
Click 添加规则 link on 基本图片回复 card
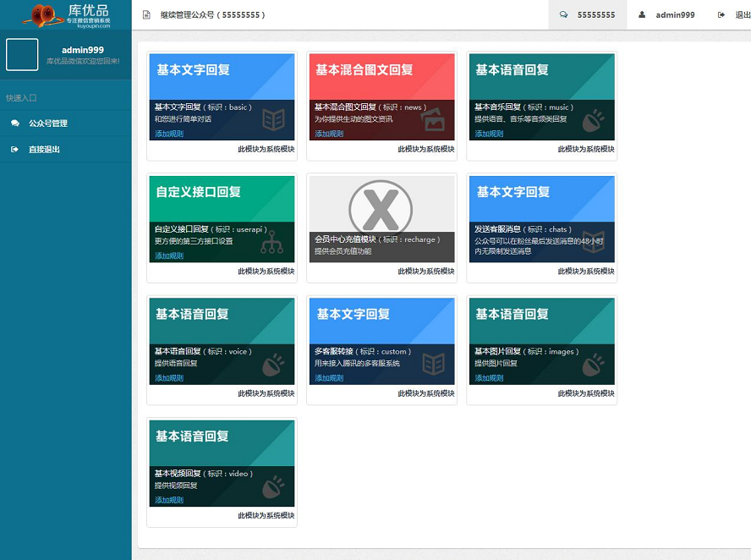click(489, 378)
